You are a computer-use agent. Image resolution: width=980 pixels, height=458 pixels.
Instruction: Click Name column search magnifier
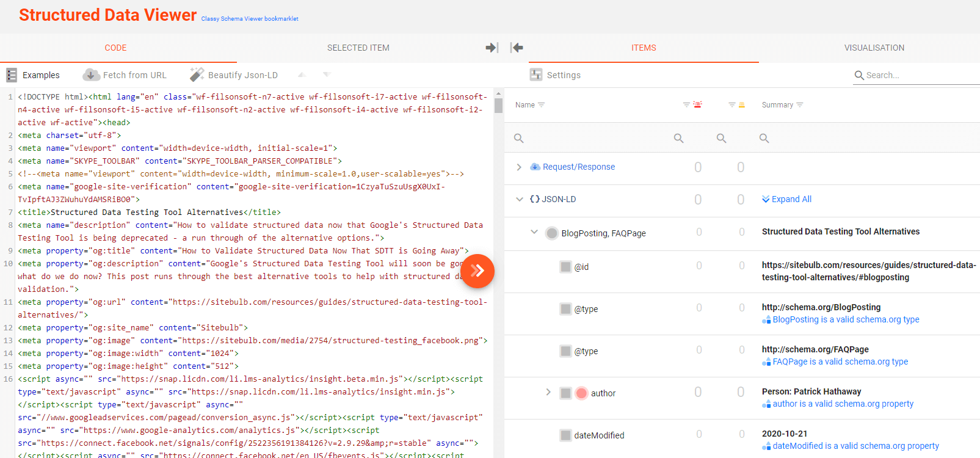(519, 139)
